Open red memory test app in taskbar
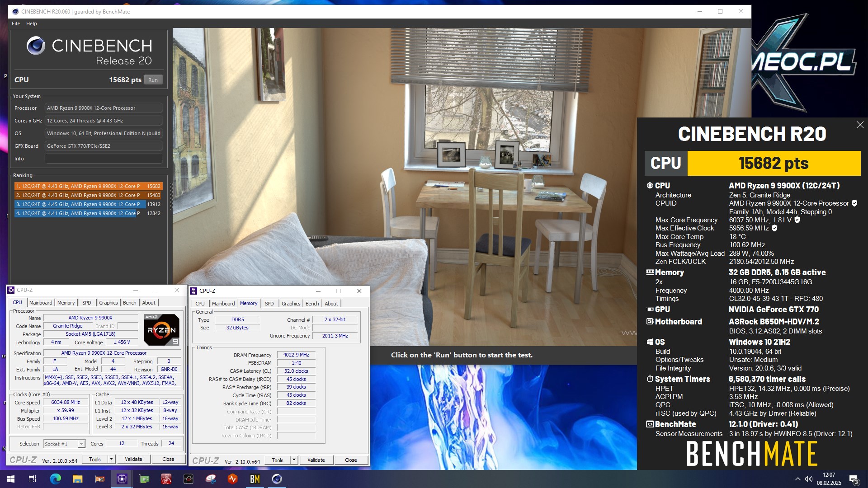The height and width of the screenshot is (488, 868). click(166, 479)
